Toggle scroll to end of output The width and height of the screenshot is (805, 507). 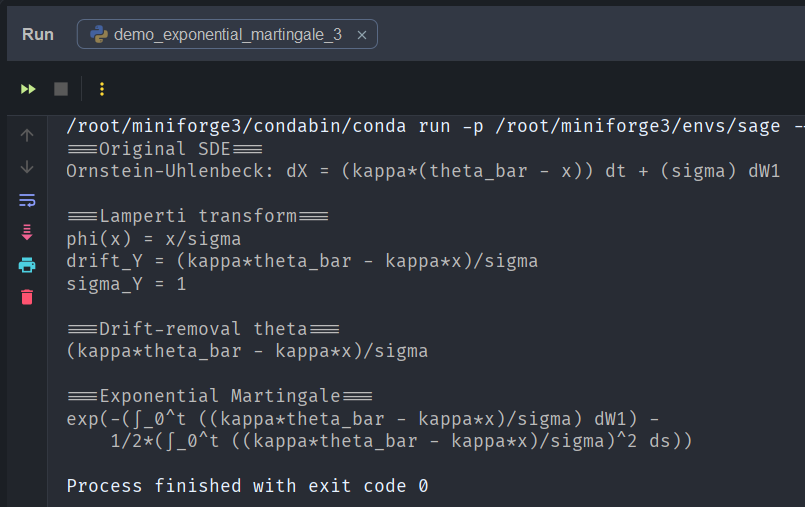27,232
